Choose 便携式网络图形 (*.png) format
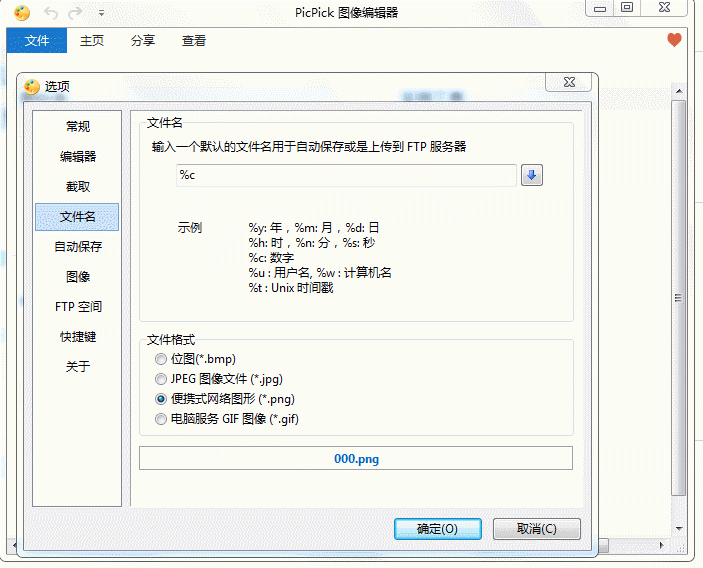 [x=225, y=399]
